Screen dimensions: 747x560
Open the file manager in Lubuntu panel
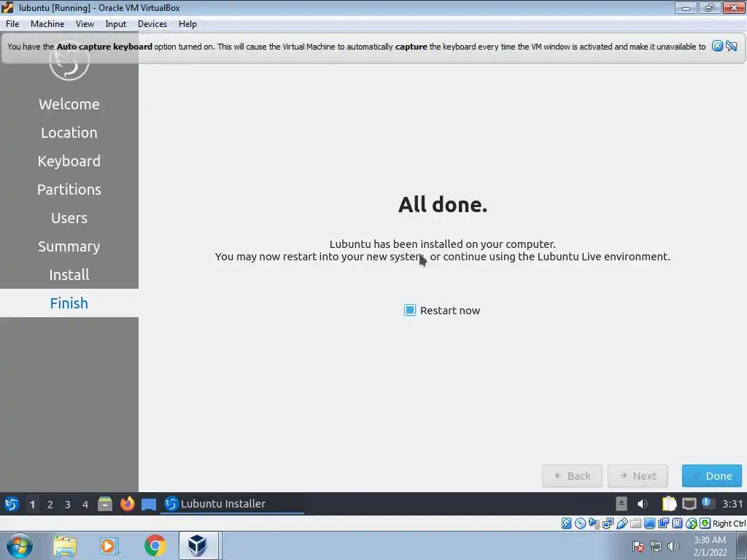click(105, 504)
